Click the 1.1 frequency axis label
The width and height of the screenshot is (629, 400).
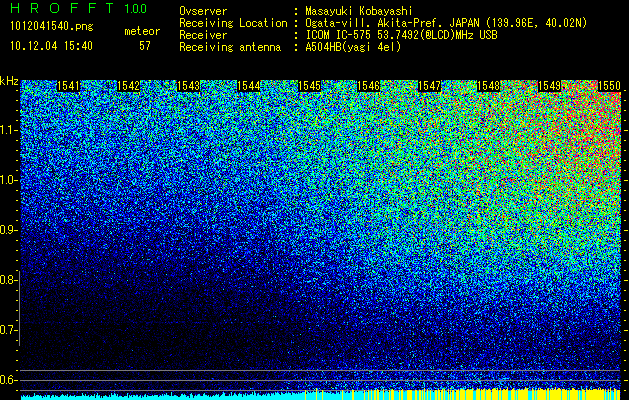(9, 130)
